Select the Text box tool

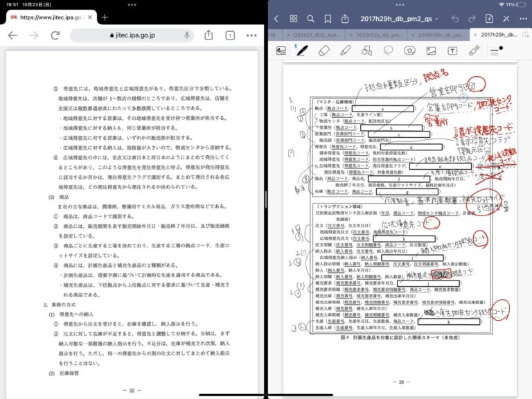coord(452,51)
